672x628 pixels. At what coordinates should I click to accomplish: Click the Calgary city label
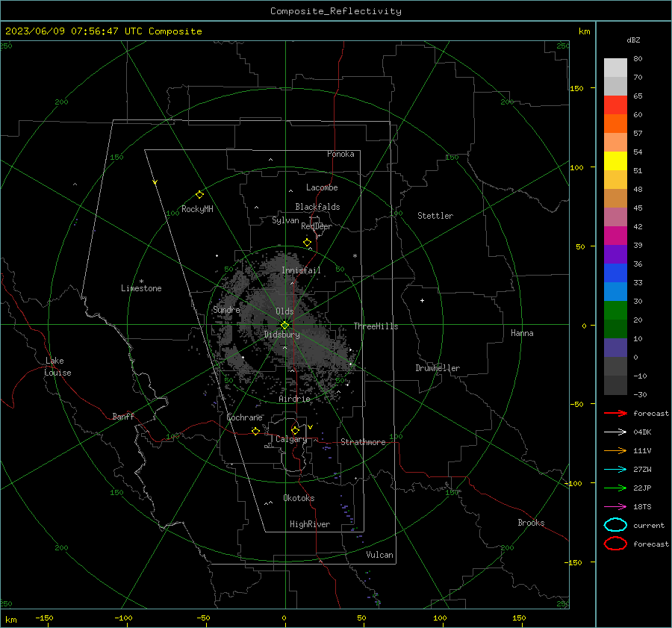click(291, 439)
